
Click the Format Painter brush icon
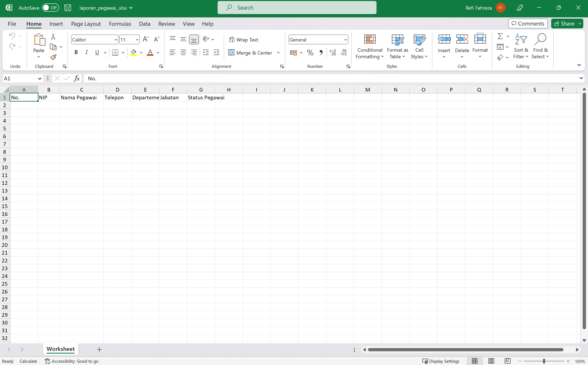pyautogui.click(x=53, y=57)
